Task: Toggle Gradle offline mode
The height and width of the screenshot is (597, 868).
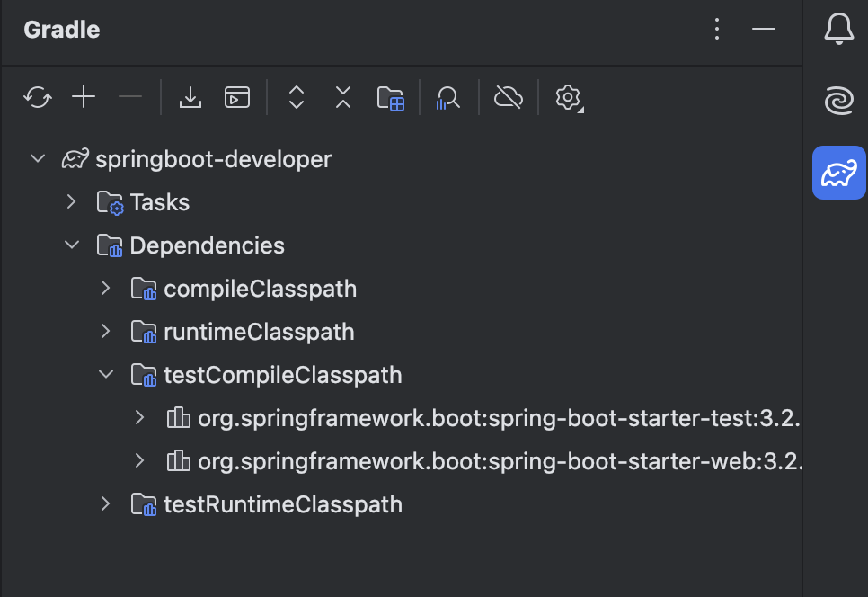Action: 509,97
